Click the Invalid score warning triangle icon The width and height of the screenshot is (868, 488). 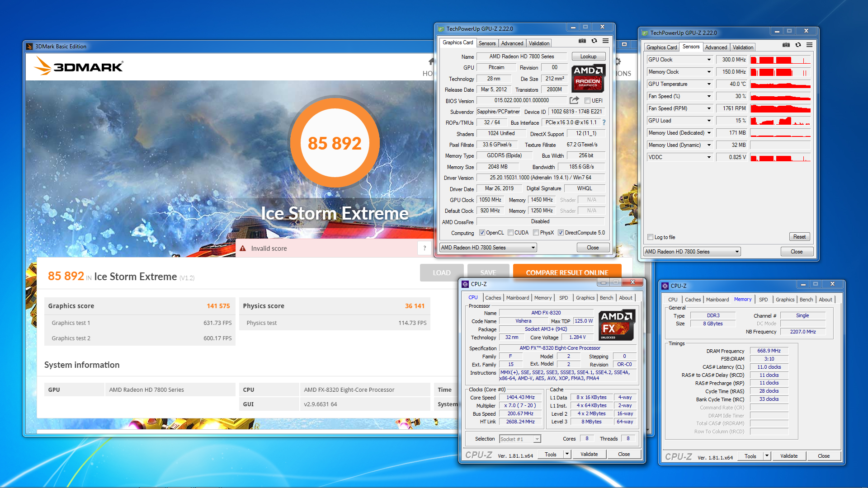coord(243,249)
